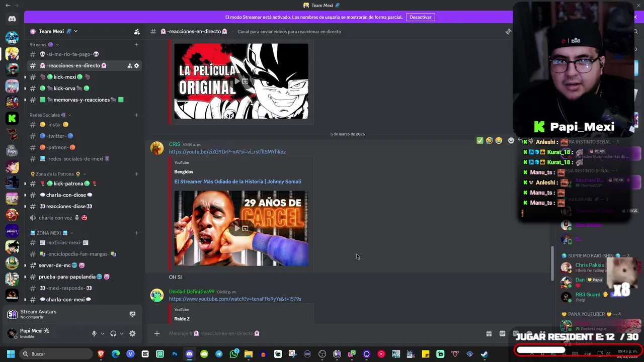Join the charla con voz voice channel
644x362 pixels.
tap(84, 218)
